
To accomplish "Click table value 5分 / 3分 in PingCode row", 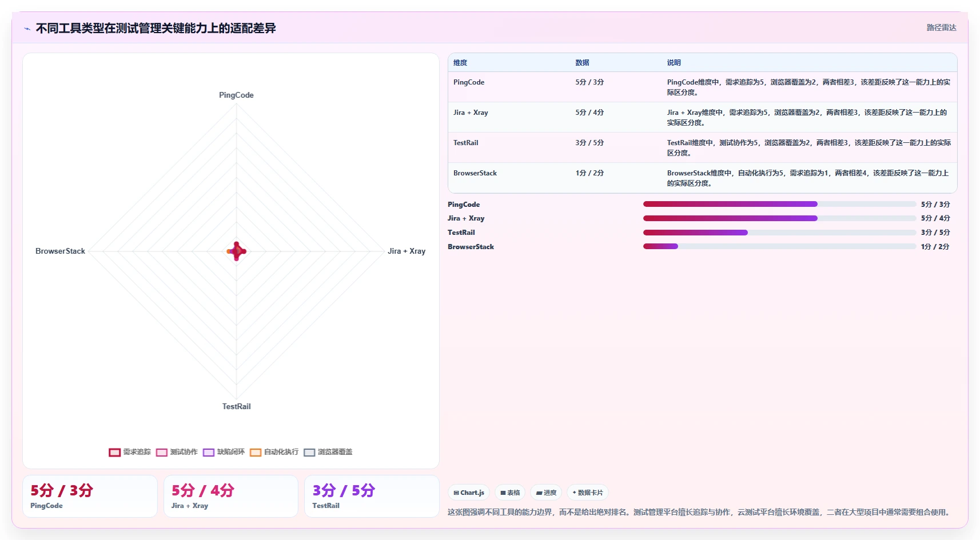I will click(x=589, y=82).
